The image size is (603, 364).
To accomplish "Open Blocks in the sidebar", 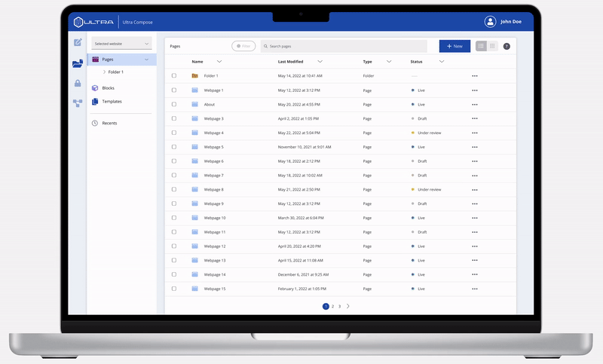I will tap(108, 88).
